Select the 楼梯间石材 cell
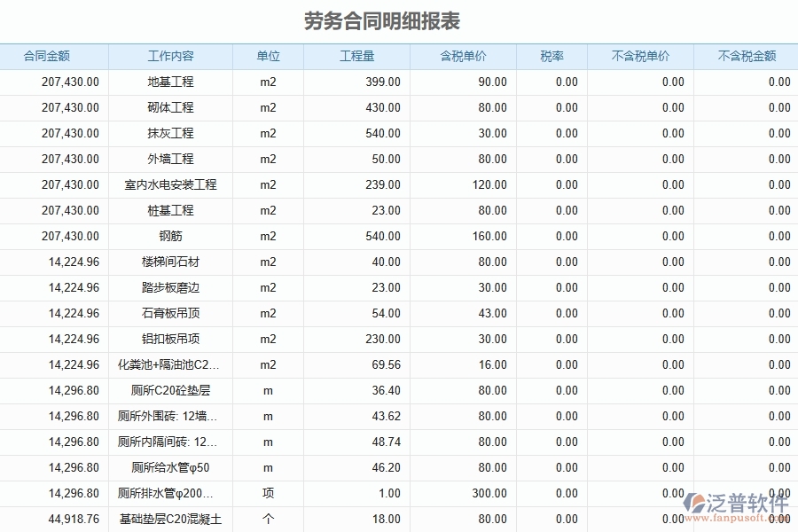 click(170, 262)
